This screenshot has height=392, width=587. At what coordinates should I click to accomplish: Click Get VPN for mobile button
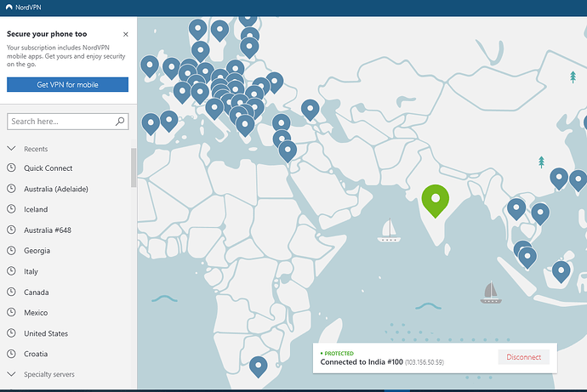[67, 84]
